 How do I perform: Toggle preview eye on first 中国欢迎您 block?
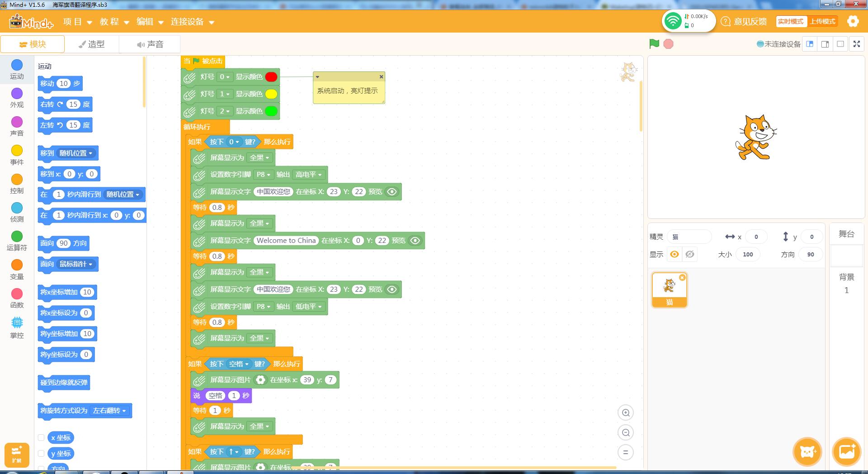tap(392, 192)
